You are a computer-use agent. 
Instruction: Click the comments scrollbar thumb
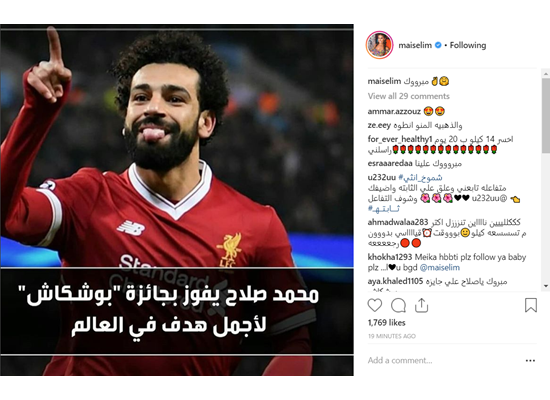pos(546,116)
